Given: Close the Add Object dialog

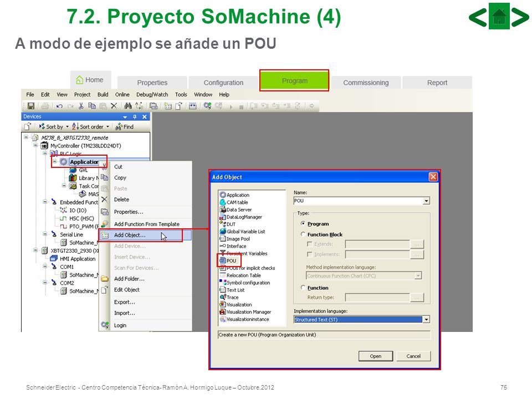Looking at the screenshot, I should pos(433,177).
